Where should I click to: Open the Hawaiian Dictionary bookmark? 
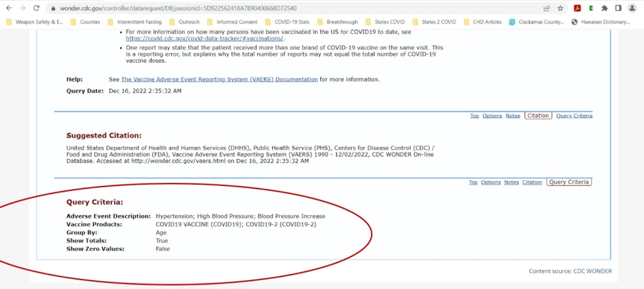tap(601, 22)
